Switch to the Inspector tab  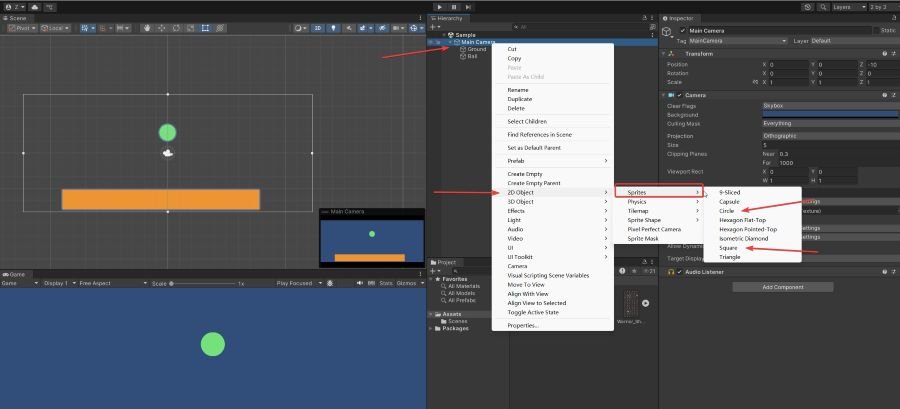click(678, 18)
